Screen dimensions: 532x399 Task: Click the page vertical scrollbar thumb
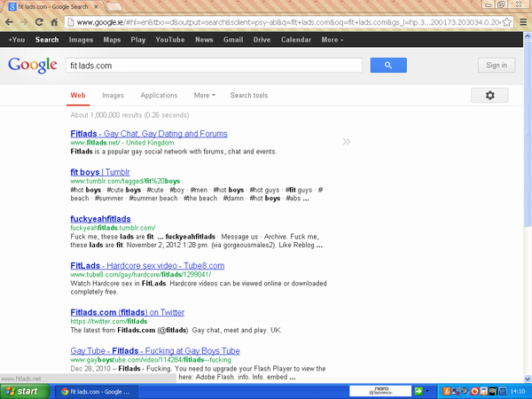coord(528,132)
